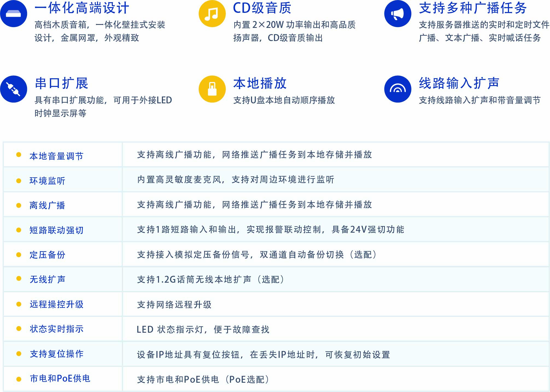Select the 市电和PoE供电 row label
Viewport: 550px width, 392px height.
[60, 378]
